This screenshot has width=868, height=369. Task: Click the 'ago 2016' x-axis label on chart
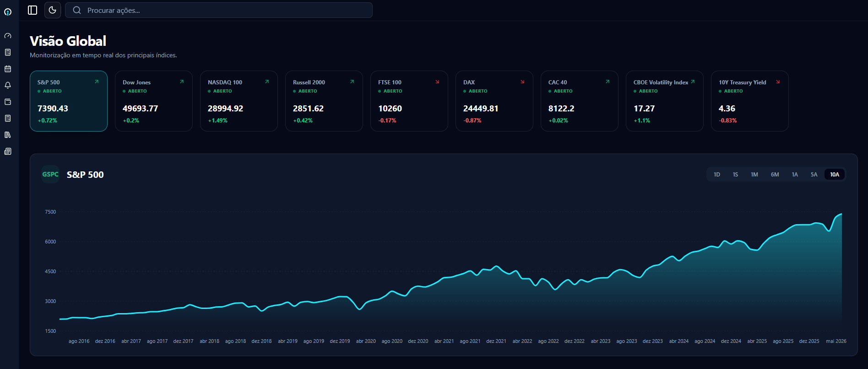click(79, 341)
